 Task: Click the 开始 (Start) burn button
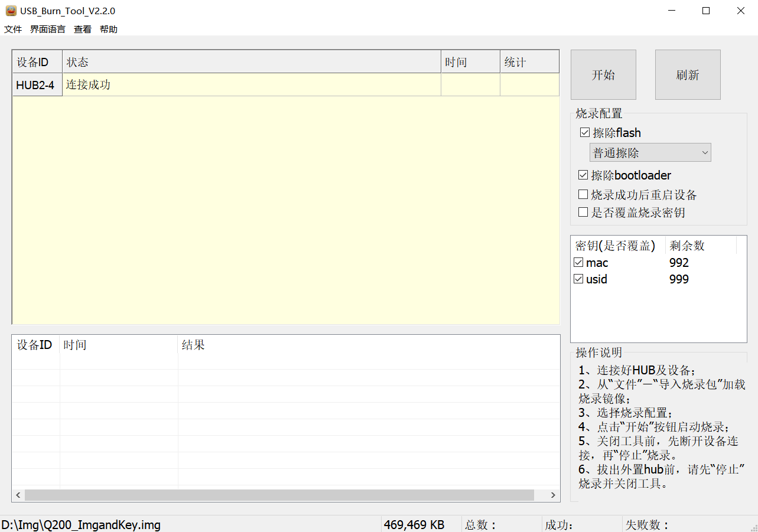click(x=603, y=74)
